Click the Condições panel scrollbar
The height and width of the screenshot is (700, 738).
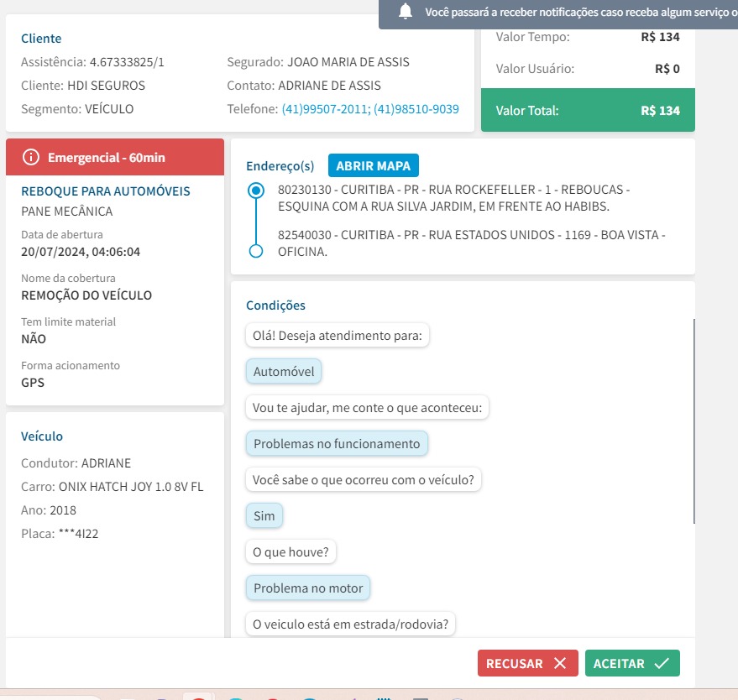tap(694, 421)
